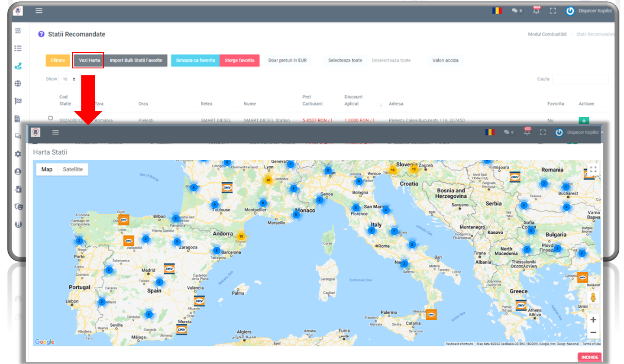This screenshot has height=364, width=624.
Task: Click the hamburger menu icon in top bar
Action: click(39, 11)
